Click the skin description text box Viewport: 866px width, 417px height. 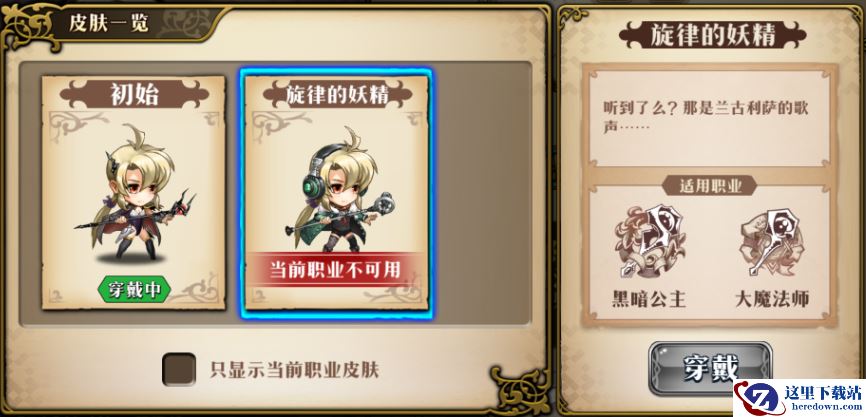point(710,118)
